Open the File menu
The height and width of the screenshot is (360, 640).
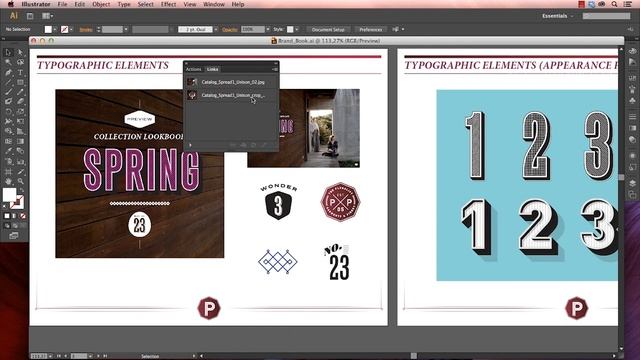pyautogui.click(x=62, y=4)
